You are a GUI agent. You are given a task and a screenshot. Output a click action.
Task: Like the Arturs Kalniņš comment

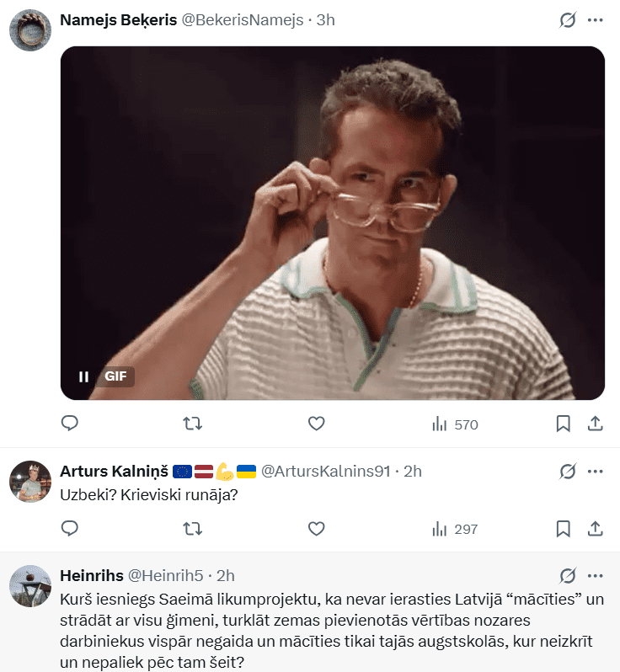[x=316, y=529]
